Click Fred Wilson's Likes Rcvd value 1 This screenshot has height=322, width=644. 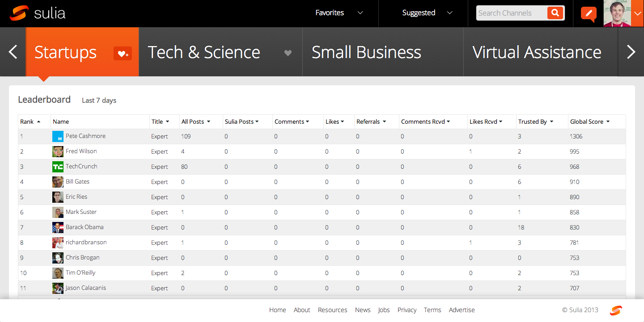(x=470, y=151)
